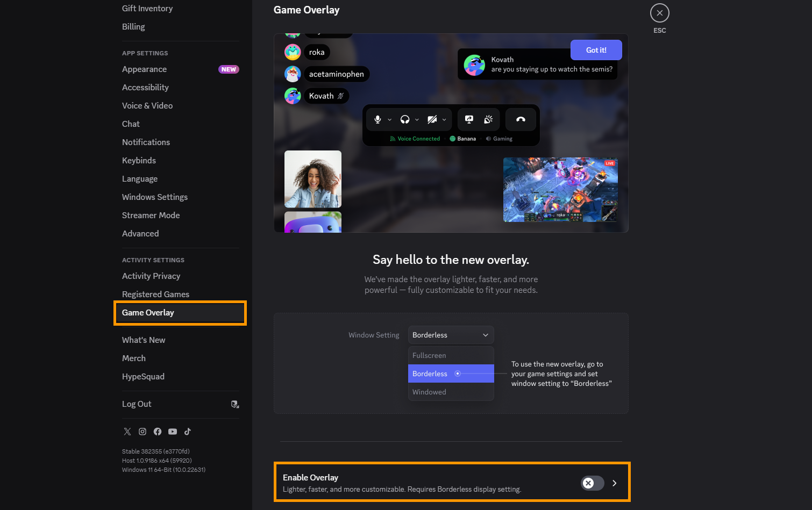This screenshot has height=510, width=812.
Task: Click the acetaminophen name pill
Action: point(337,74)
